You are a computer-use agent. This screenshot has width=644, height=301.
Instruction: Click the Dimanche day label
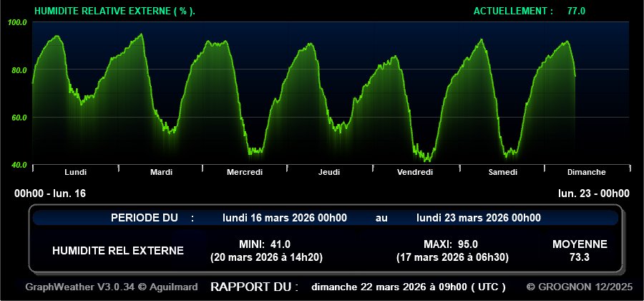(586, 172)
